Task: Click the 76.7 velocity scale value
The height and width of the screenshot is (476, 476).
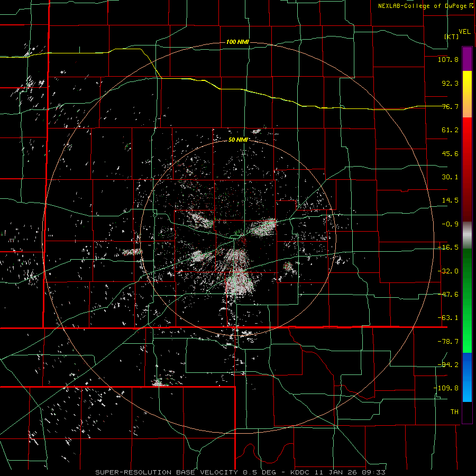Action: coord(450,106)
